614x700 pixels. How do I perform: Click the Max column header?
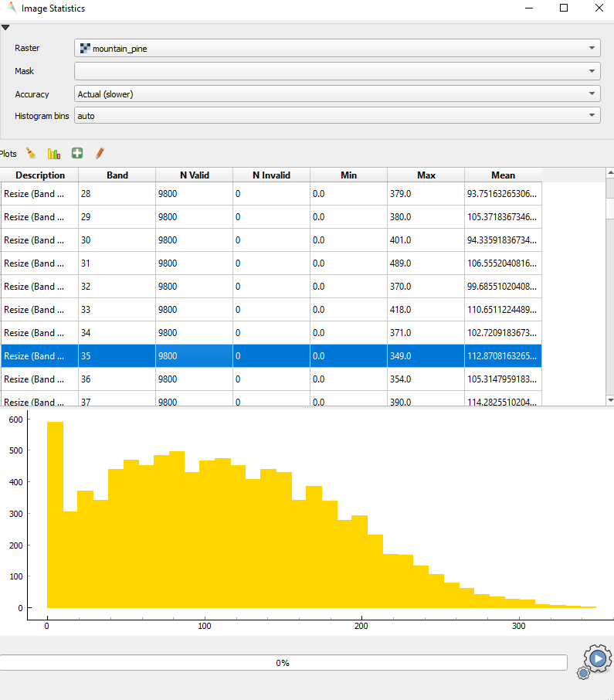pyautogui.click(x=426, y=175)
